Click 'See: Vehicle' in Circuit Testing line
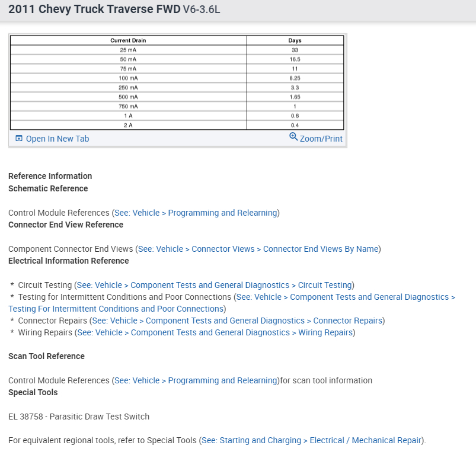Image resolution: width=476 pixels, height=458 pixels. 99,285
